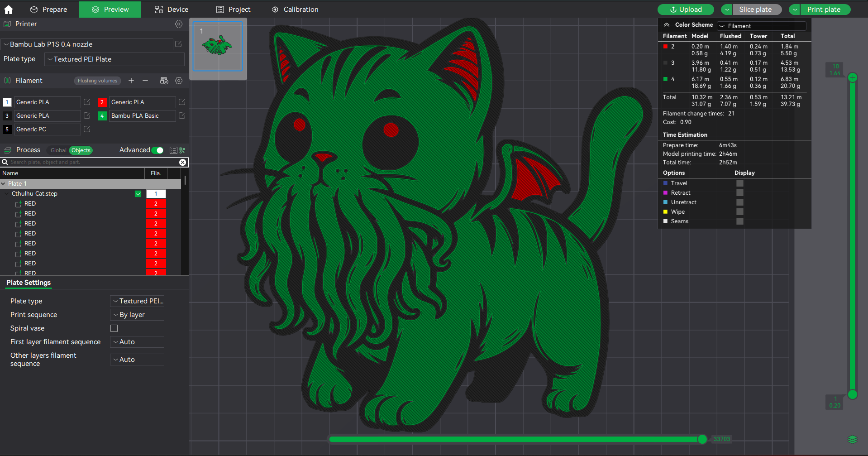
Task: Edit filament 4 Bambu PLA Basic preset
Action: 182,115
